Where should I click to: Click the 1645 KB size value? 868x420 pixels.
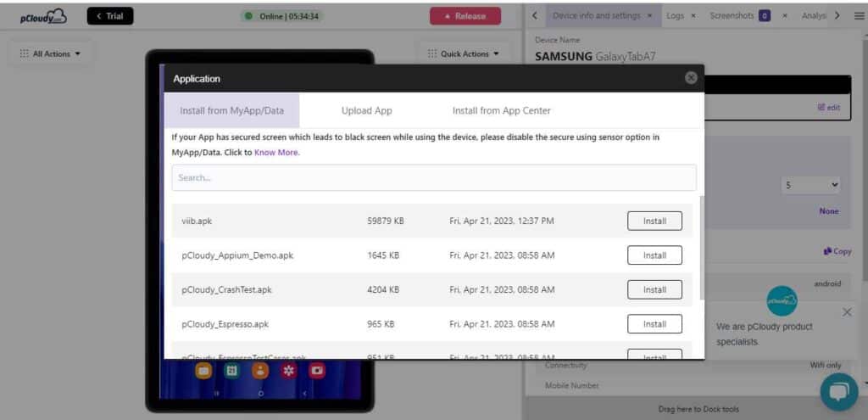pos(383,255)
